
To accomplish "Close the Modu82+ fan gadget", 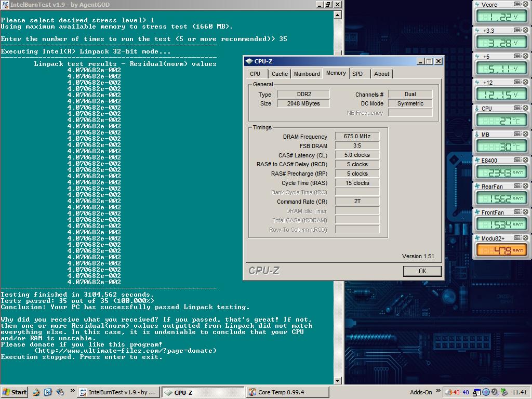I will [525, 238].
